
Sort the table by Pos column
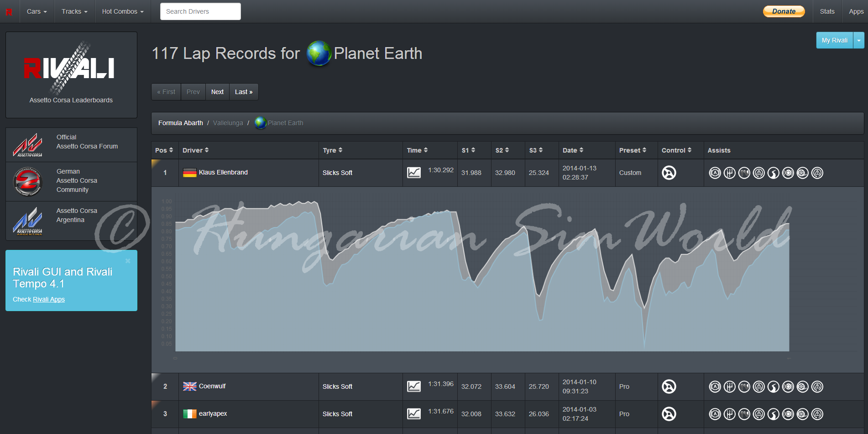[164, 150]
